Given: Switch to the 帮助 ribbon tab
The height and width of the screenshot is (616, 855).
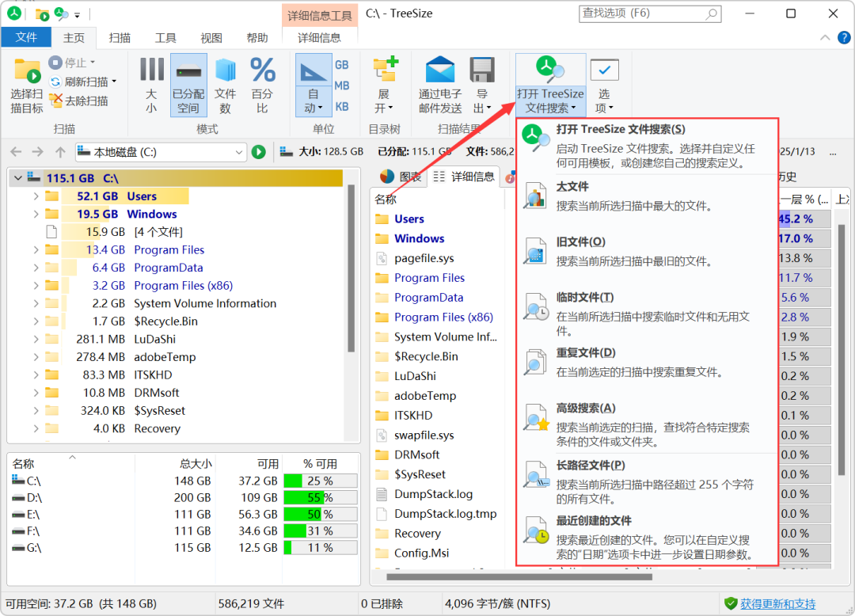Looking at the screenshot, I should coord(256,38).
